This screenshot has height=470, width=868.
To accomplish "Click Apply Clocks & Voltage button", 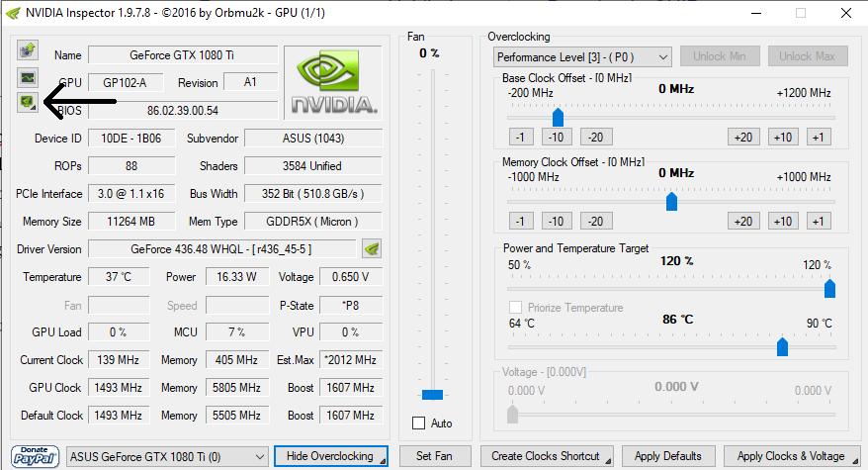I will pyautogui.click(x=792, y=456).
